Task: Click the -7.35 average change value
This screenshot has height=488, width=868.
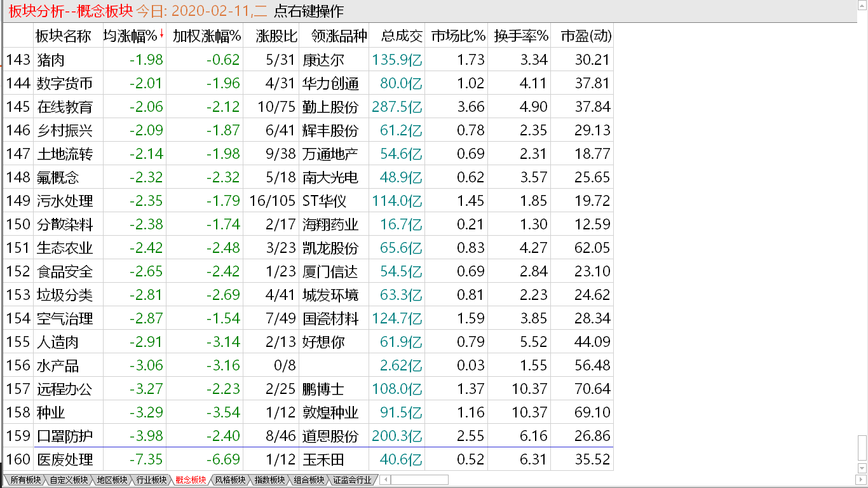Action: 146,459
